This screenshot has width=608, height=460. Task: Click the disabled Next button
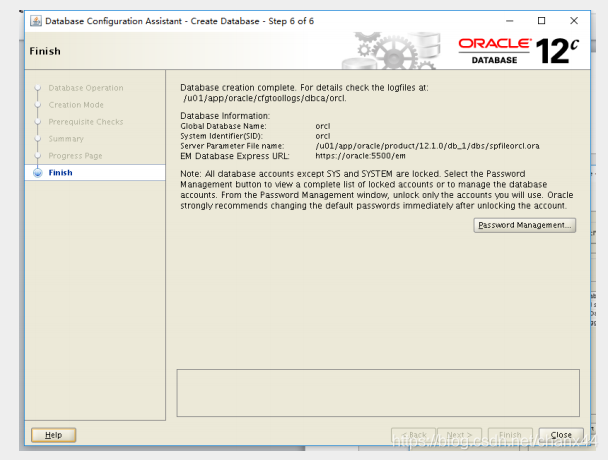[x=459, y=435]
